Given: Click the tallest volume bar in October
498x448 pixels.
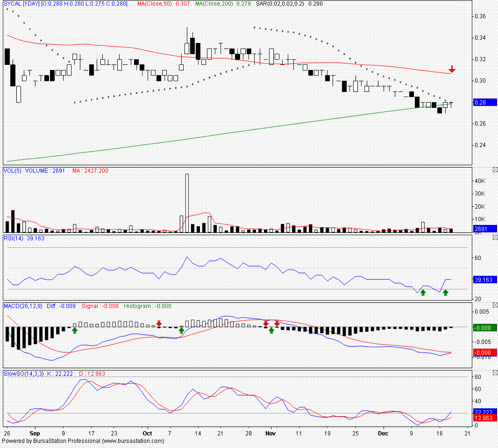Looking at the screenshot, I should tap(187, 203).
